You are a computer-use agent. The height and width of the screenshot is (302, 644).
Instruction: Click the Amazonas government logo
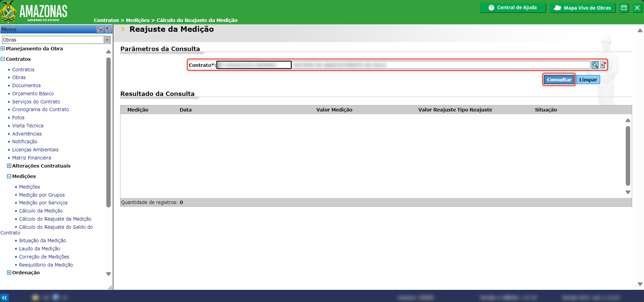[34, 12]
